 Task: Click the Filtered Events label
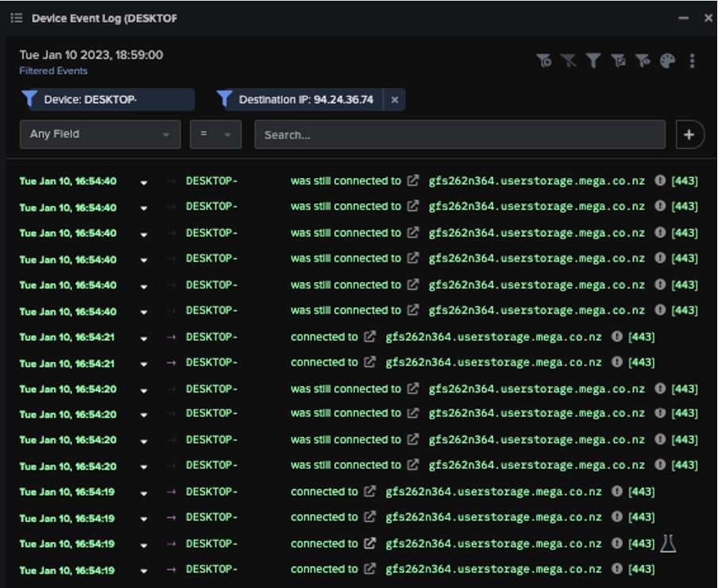click(x=52, y=71)
